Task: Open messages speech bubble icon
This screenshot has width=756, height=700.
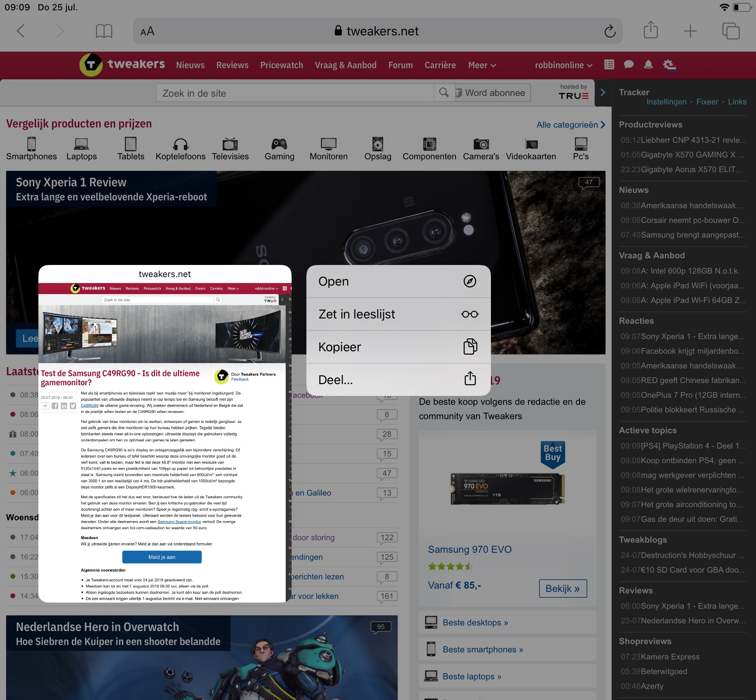Action: (x=628, y=65)
